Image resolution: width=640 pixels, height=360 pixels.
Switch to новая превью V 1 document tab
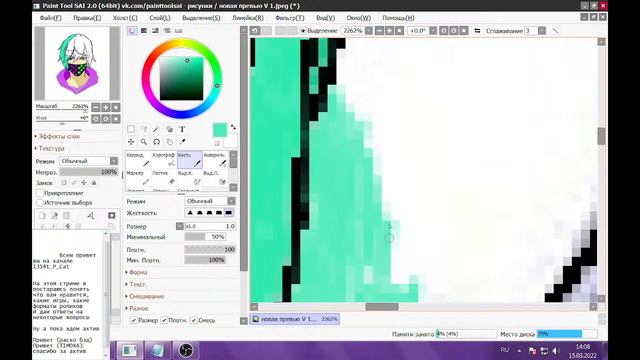coord(295,319)
